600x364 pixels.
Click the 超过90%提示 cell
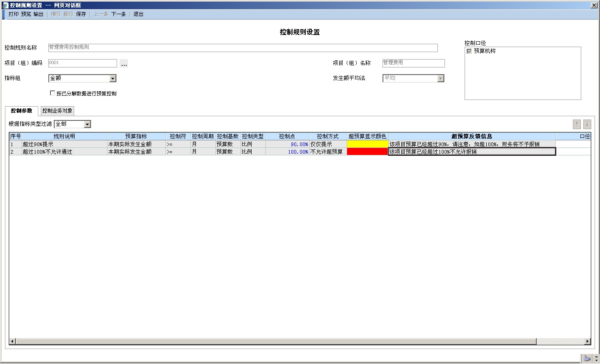coord(65,144)
